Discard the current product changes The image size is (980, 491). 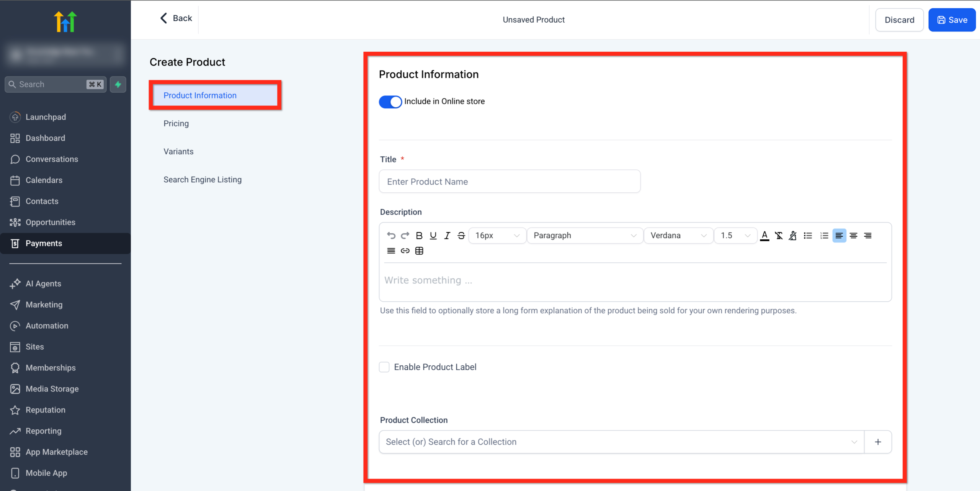(899, 20)
